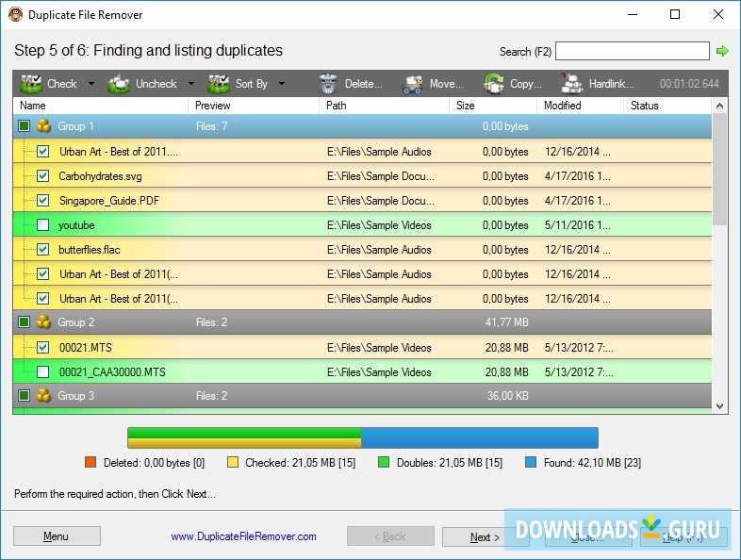Click the Copy icon in toolbar
The image size is (741, 560).
[494, 84]
